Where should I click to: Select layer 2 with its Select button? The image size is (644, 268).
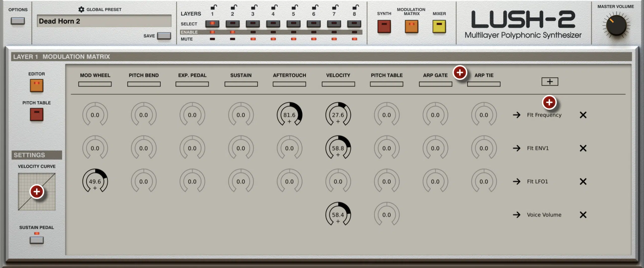coord(232,24)
